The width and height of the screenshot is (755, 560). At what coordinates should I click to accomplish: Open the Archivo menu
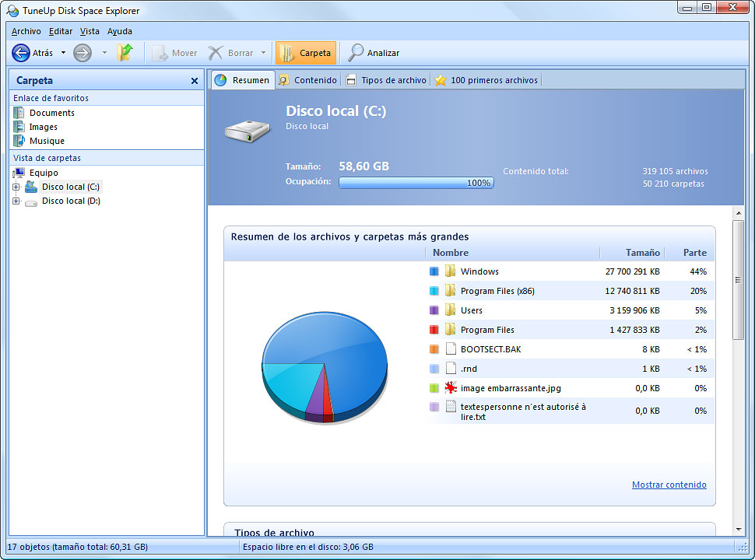pyautogui.click(x=26, y=31)
